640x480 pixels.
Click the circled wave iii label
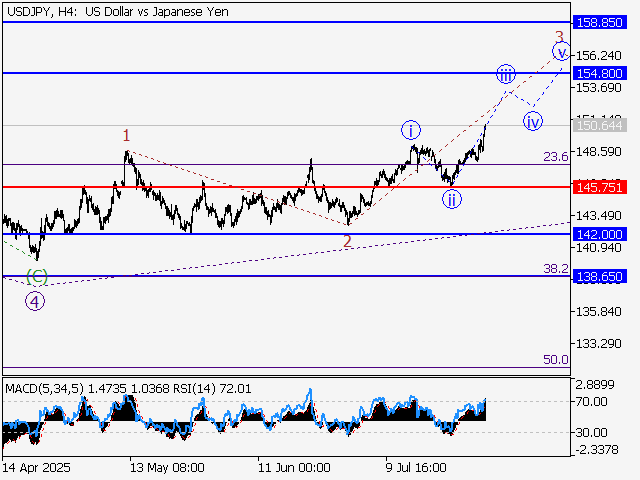(x=506, y=74)
